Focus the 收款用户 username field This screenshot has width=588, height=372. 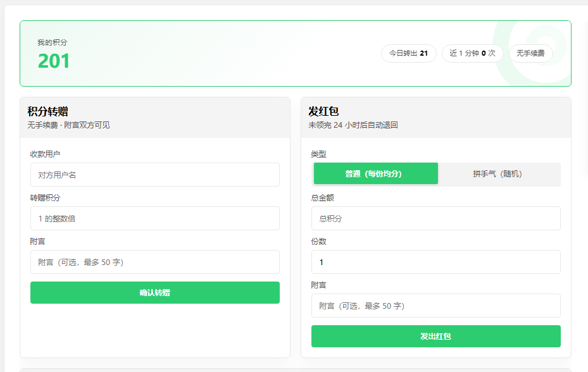click(155, 175)
